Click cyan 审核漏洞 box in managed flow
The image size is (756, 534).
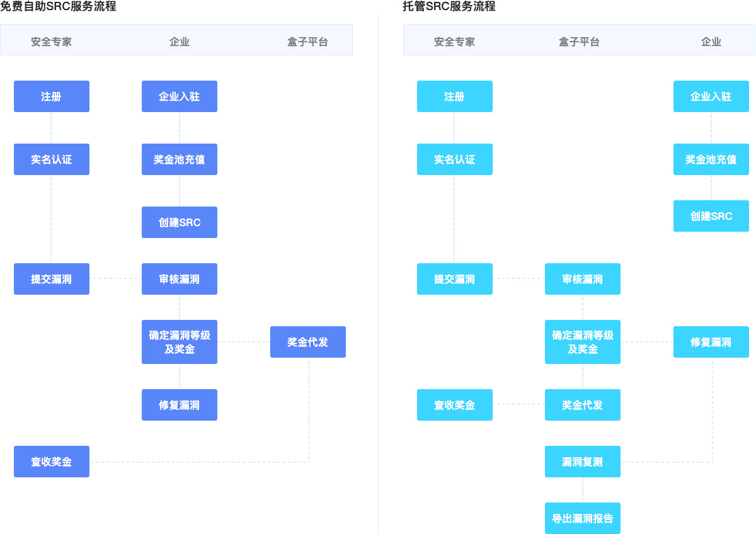click(x=582, y=279)
